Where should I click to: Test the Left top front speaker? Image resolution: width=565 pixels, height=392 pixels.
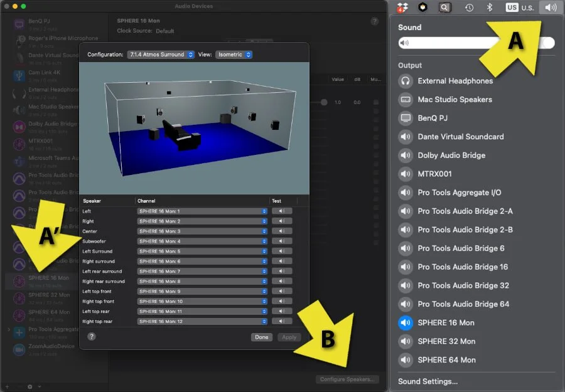282,291
